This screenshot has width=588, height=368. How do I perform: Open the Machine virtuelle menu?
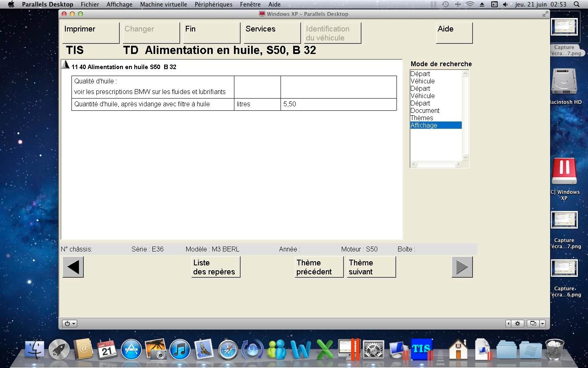pos(163,4)
